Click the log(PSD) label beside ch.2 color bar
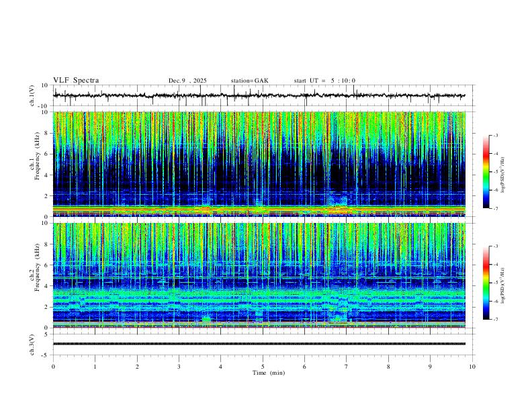The image size is (532, 411). (503, 285)
